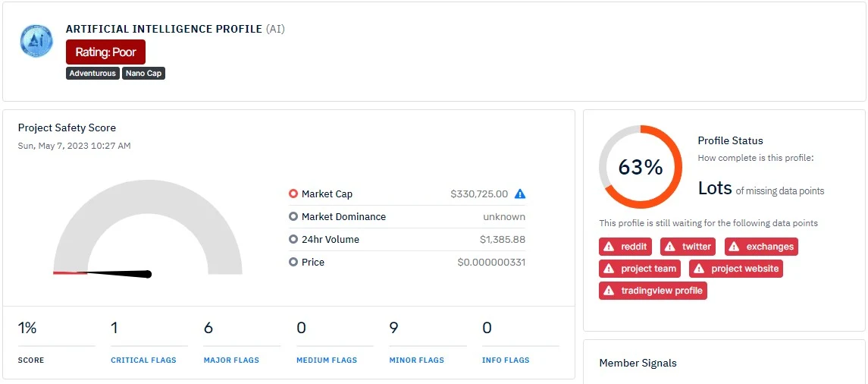Click the unknown market dominance value
The width and height of the screenshot is (868, 384).
pyautogui.click(x=504, y=216)
